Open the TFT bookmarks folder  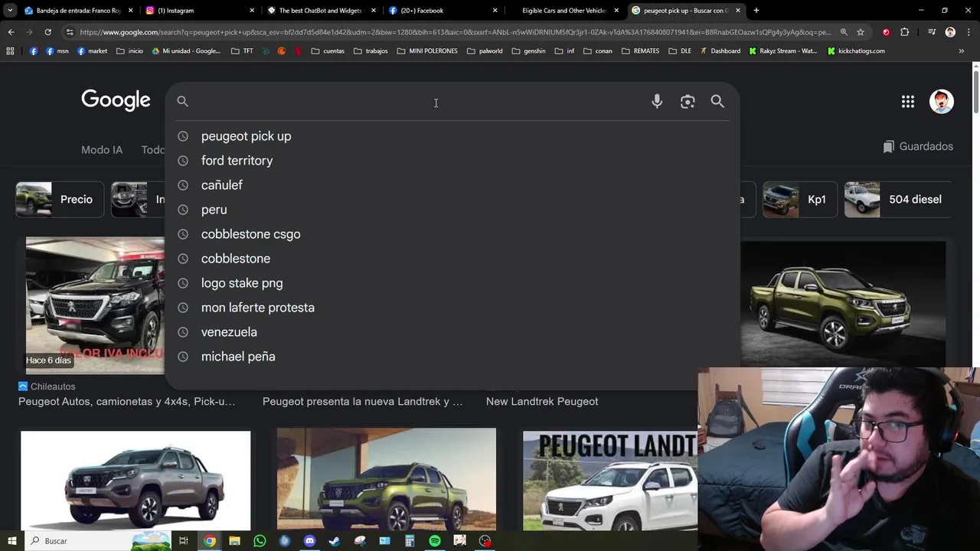[x=242, y=51]
